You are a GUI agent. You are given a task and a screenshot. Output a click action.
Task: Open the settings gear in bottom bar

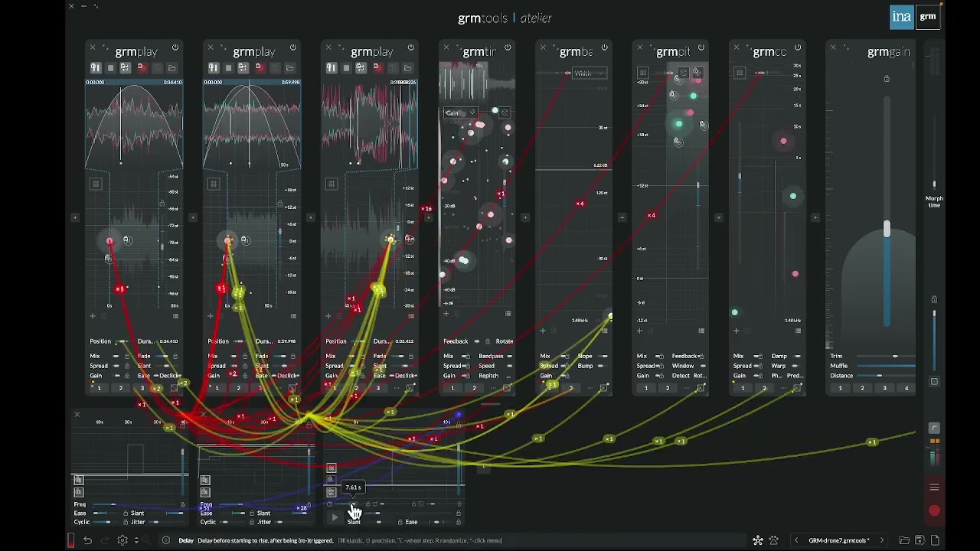tap(122, 540)
